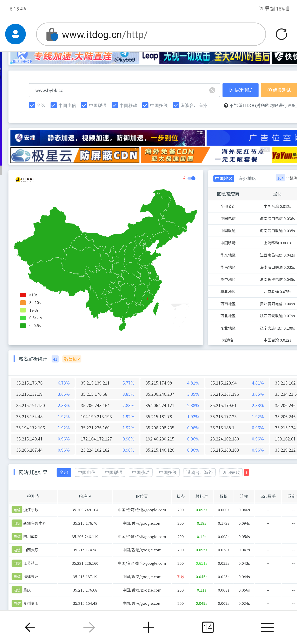Click the 浙江宁波 test node row
Screen dimensions: 297x644
click(x=153, y=510)
